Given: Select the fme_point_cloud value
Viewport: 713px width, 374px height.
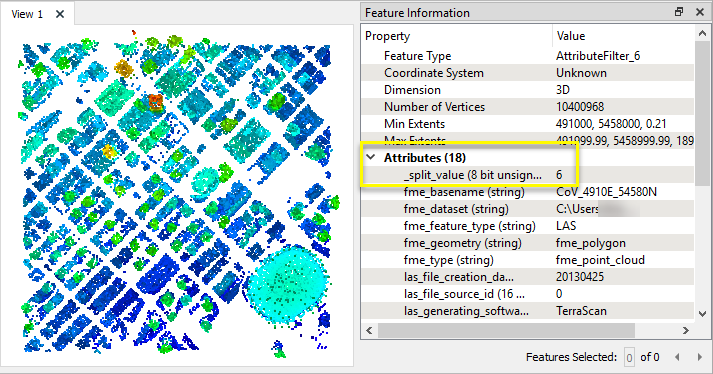Looking at the screenshot, I should tap(600, 260).
